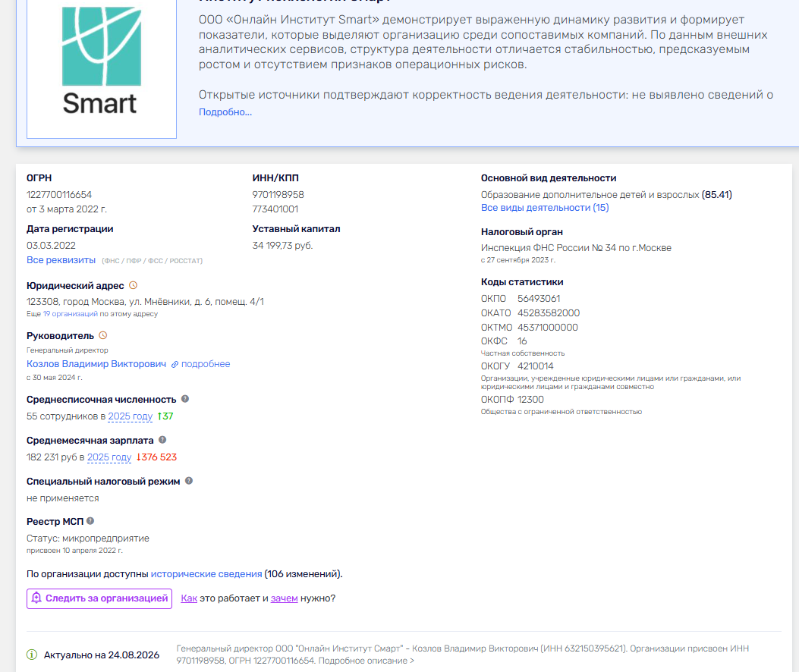Click the KPP value 773401001
The width and height of the screenshot is (799, 672).
click(x=275, y=209)
